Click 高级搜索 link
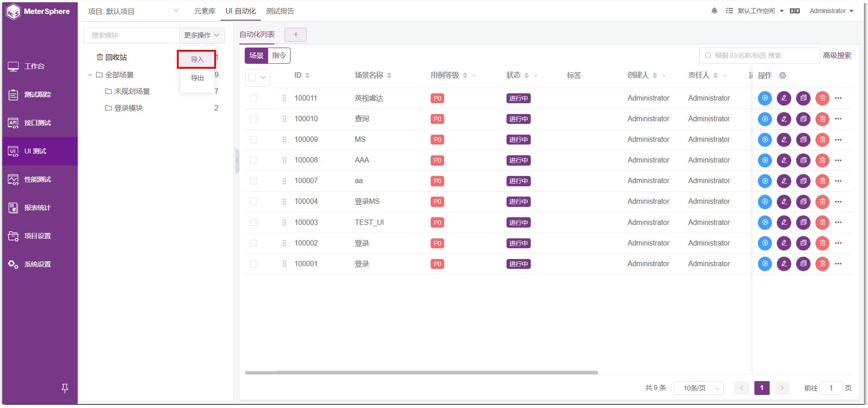 (837, 56)
